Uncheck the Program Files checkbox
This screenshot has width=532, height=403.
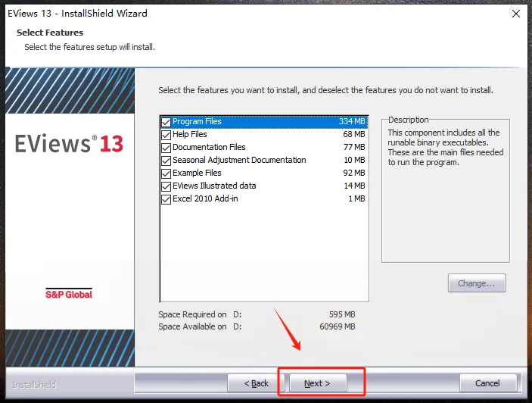pos(166,122)
